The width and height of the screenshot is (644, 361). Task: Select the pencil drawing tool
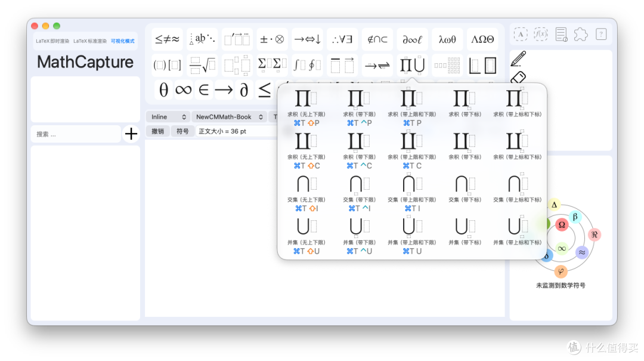point(518,59)
